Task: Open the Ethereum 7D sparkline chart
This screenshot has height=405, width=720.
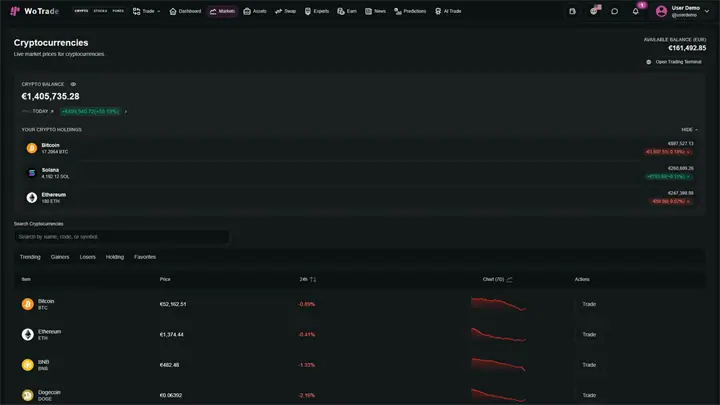Action: 498,334
